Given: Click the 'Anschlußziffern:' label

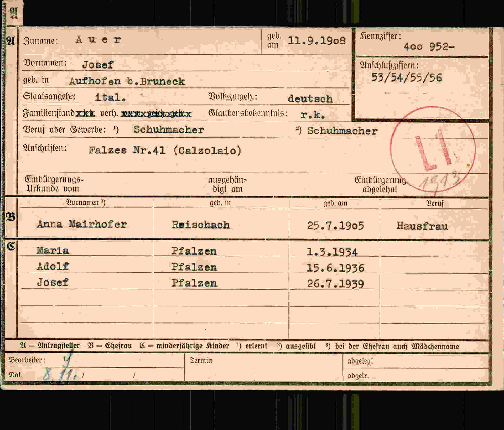Looking at the screenshot, I should click(389, 65).
